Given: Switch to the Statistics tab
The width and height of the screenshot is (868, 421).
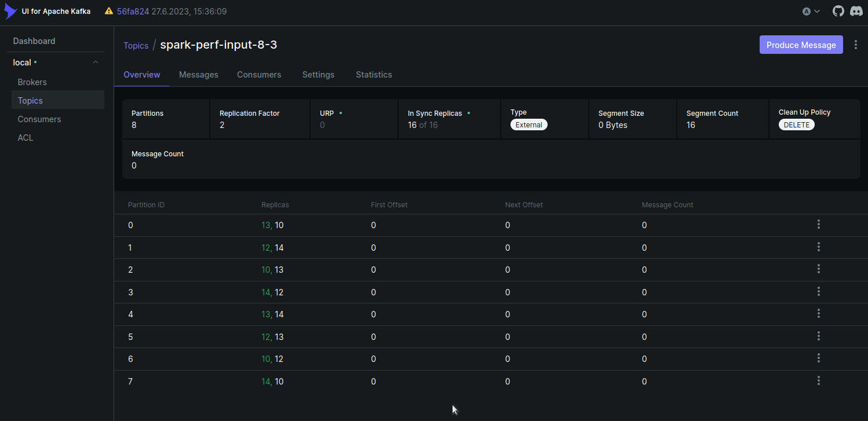Looking at the screenshot, I should [x=374, y=75].
